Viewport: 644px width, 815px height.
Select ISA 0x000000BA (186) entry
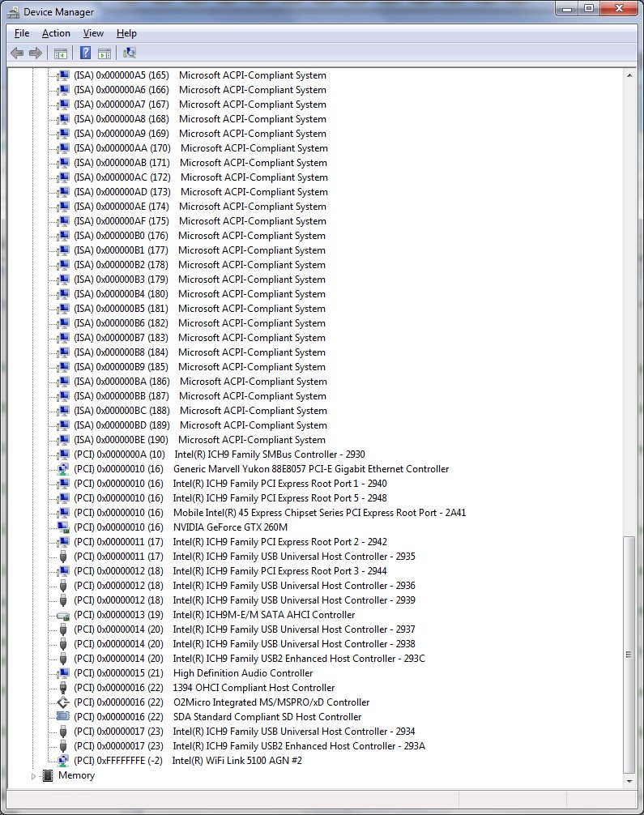[x=201, y=382]
